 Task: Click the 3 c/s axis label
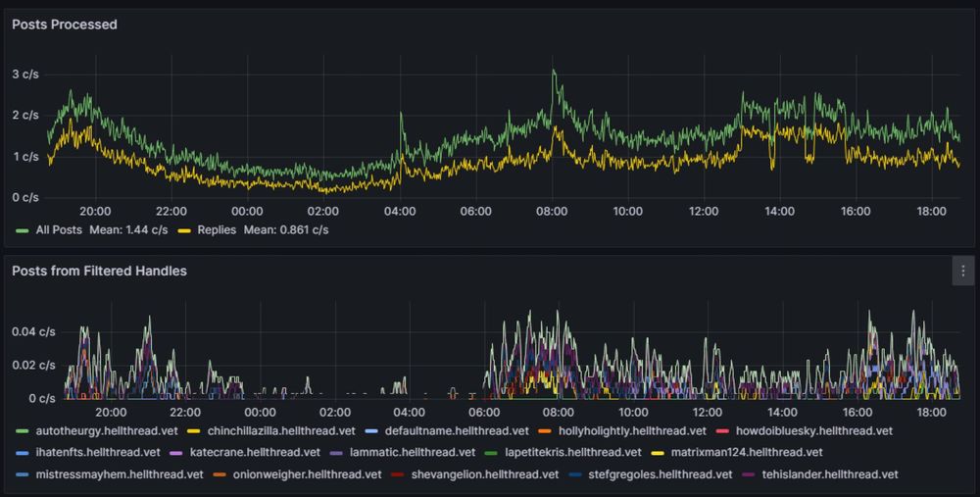coord(25,75)
